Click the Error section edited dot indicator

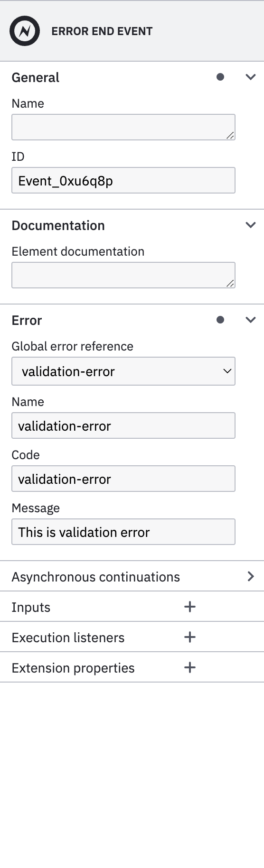(220, 320)
